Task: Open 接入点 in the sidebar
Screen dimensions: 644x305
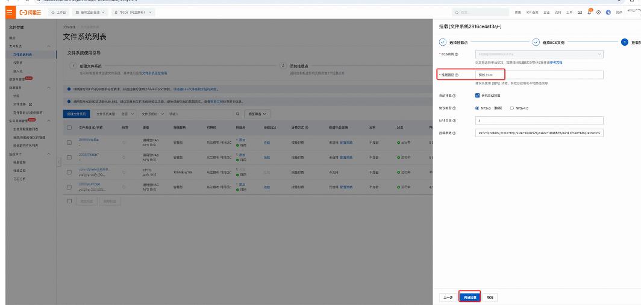Action: point(17,71)
